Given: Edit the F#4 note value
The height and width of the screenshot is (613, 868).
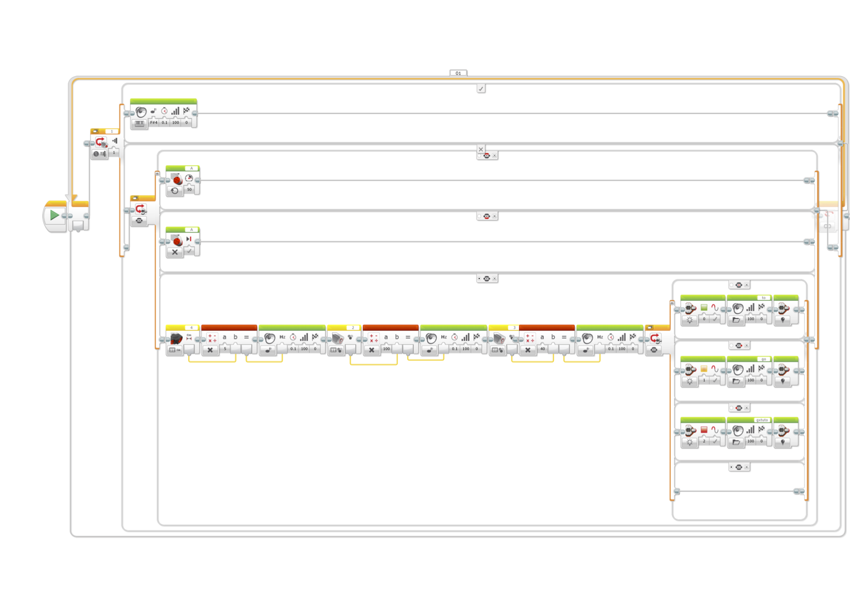Looking at the screenshot, I should [154, 123].
